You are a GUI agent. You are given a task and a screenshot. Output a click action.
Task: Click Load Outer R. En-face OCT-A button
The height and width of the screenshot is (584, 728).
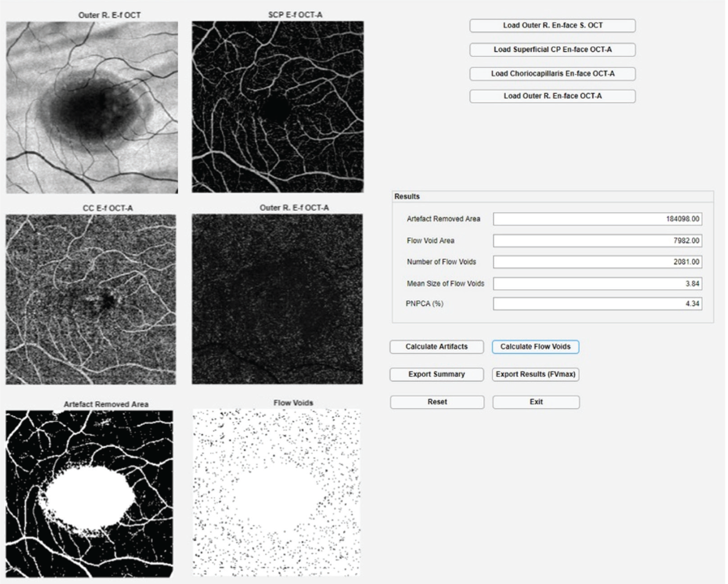tap(552, 96)
